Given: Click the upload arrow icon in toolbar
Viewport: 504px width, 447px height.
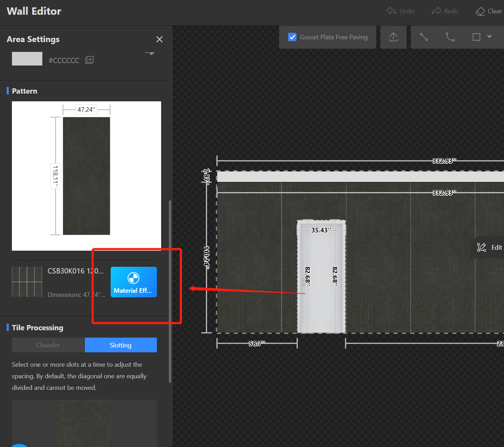Looking at the screenshot, I should [393, 37].
